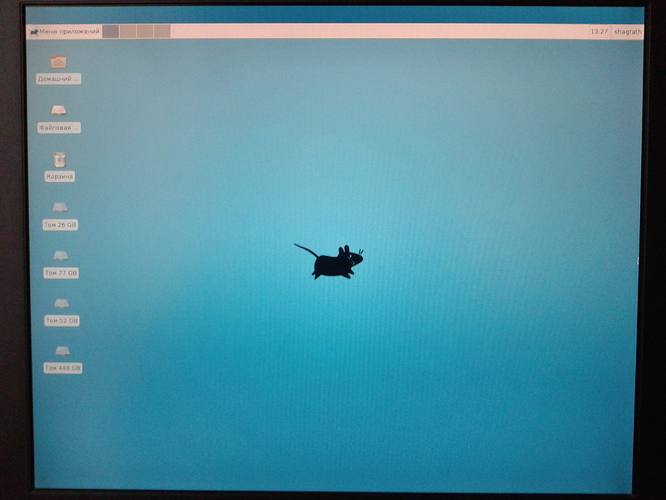Select the Корзина trash icon

[59, 160]
